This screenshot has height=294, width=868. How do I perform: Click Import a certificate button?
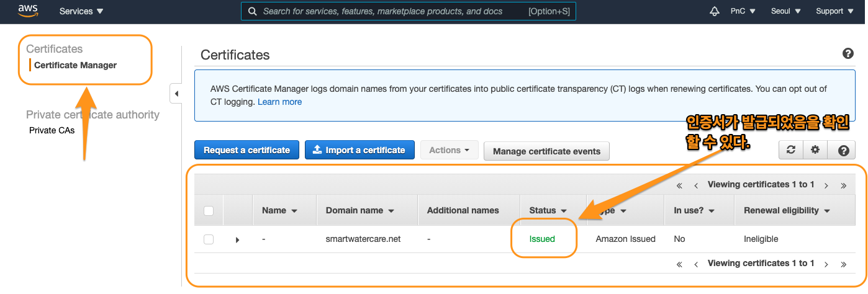coord(359,150)
